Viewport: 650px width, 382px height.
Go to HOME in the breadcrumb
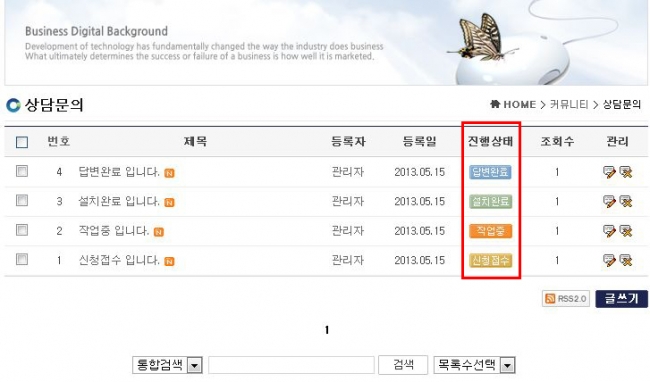[x=519, y=104]
